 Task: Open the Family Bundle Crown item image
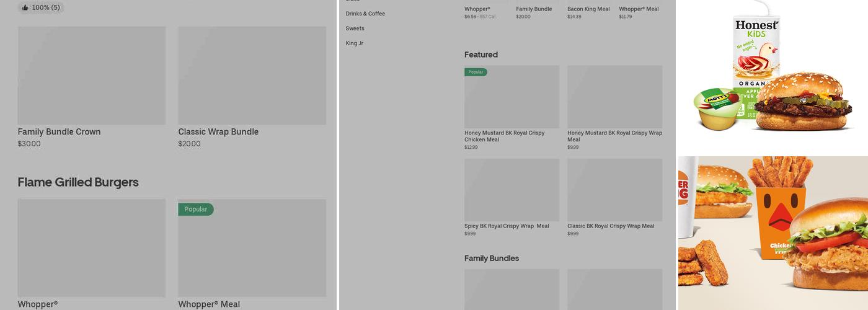tap(92, 75)
